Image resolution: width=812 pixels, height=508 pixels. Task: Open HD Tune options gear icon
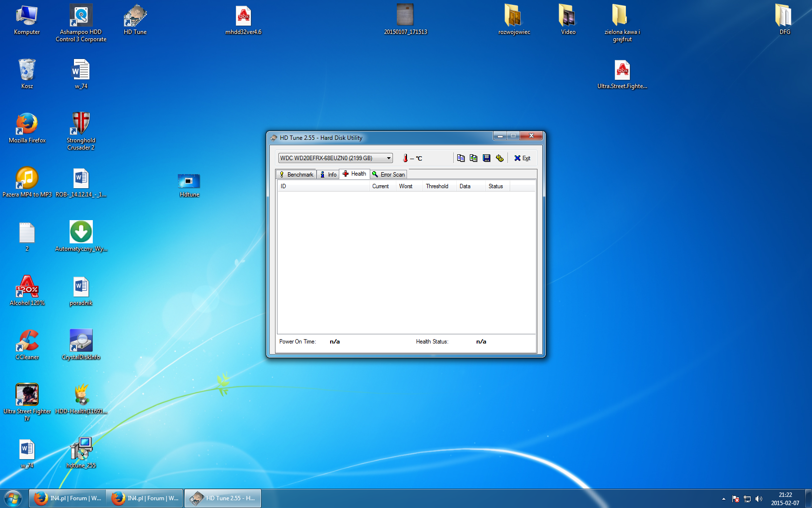(x=500, y=158)
